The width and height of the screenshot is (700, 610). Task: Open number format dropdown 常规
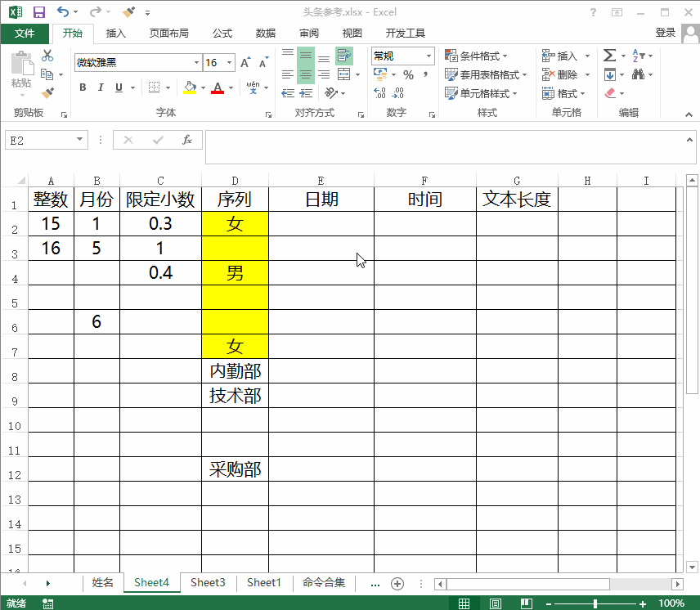(x=429, y=56)
